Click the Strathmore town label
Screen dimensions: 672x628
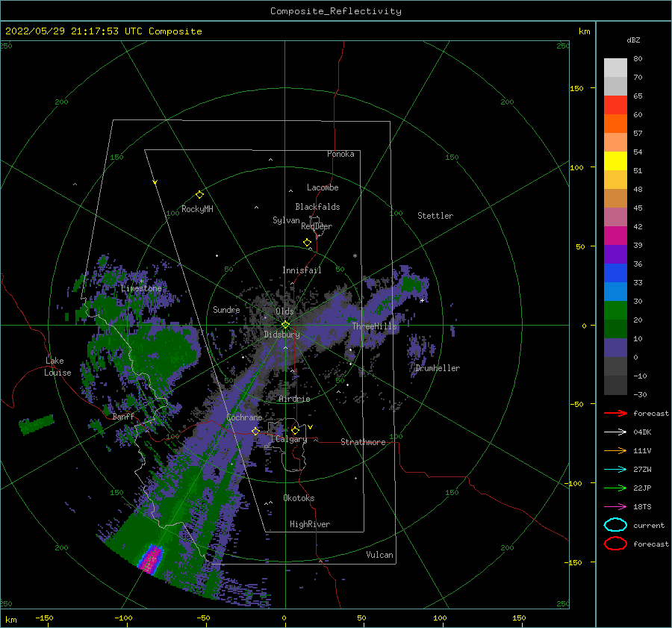pos(363,442)
